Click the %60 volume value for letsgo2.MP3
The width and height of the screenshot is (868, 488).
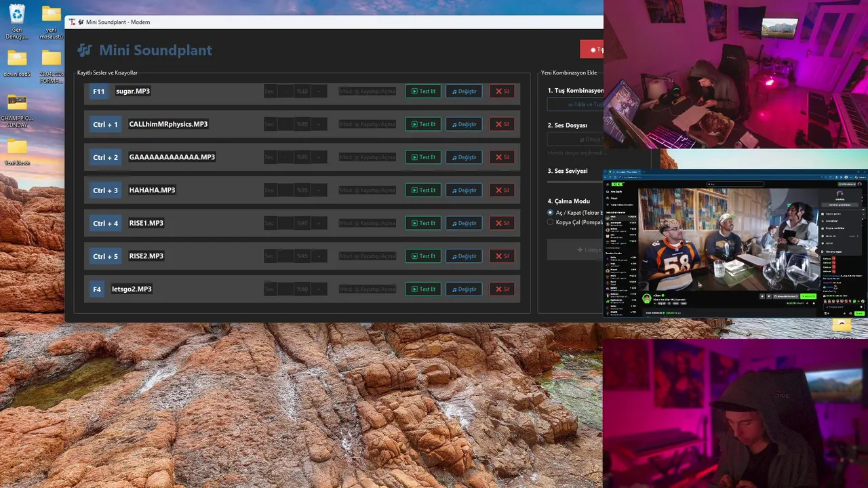[x=302, y=289]
